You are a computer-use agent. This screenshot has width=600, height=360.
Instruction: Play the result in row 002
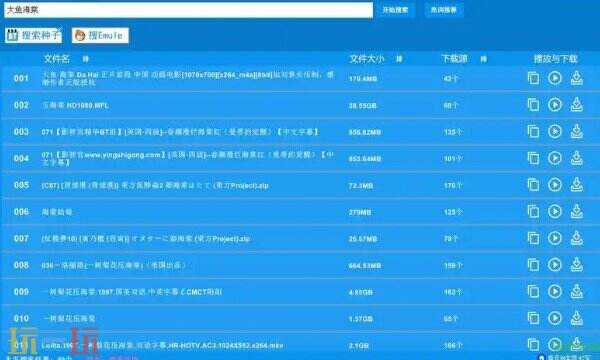pos(554,105)
